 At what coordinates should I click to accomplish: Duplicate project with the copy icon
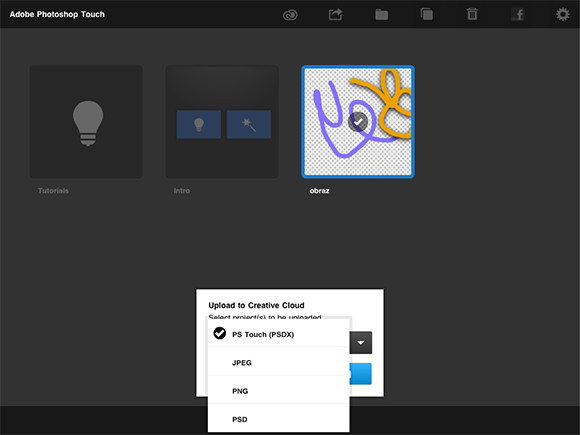coord(426,14)
